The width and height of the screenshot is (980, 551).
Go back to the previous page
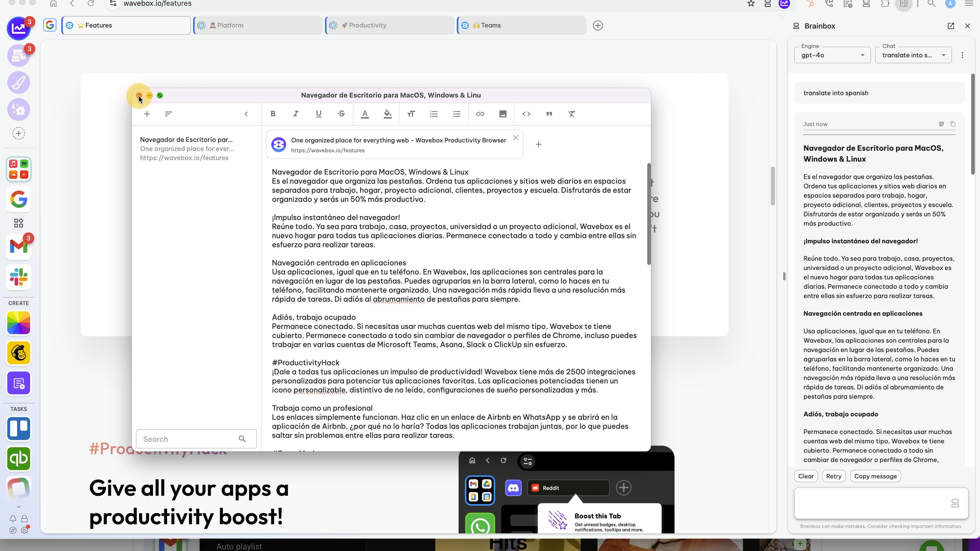point(72,4)
